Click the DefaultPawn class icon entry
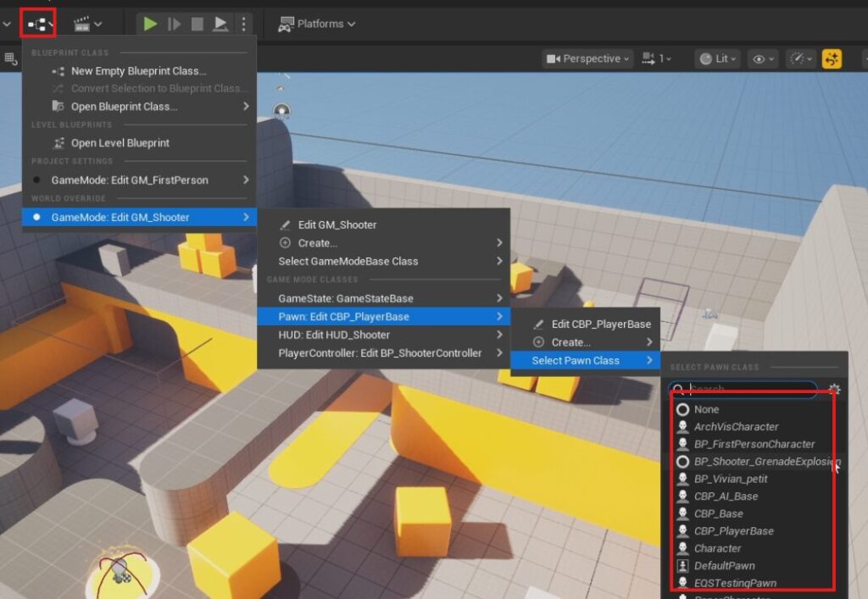 (682, 566)
